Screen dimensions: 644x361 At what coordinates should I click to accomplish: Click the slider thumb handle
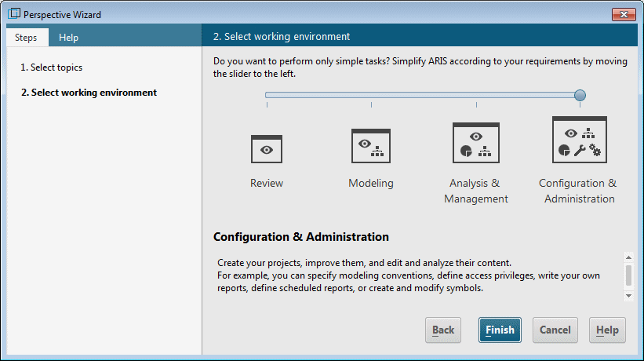click(580, 95)
